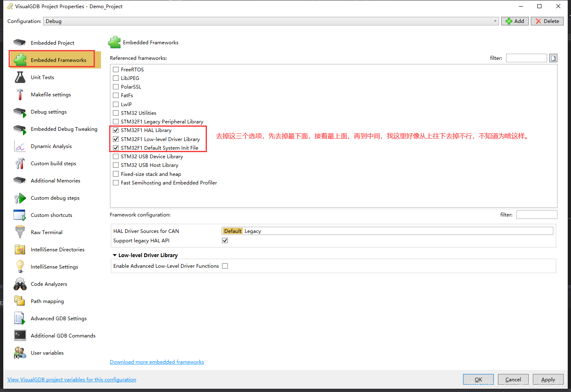Click the Custom build steps tools icon
Screen dimensions: 571x392
(x=20, y=164)
